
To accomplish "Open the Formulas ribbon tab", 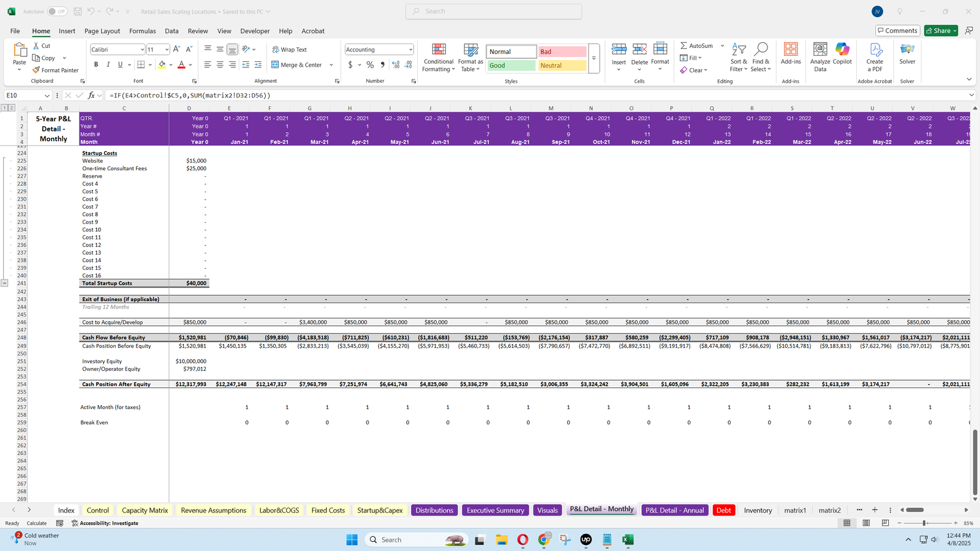I will tap(142, 31).
